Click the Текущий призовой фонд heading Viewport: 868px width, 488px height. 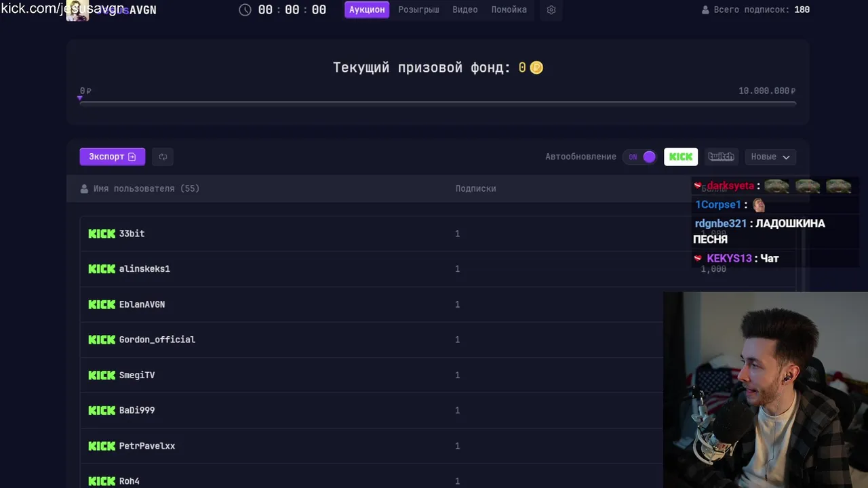pyautogui.click(x=422, y=68)
